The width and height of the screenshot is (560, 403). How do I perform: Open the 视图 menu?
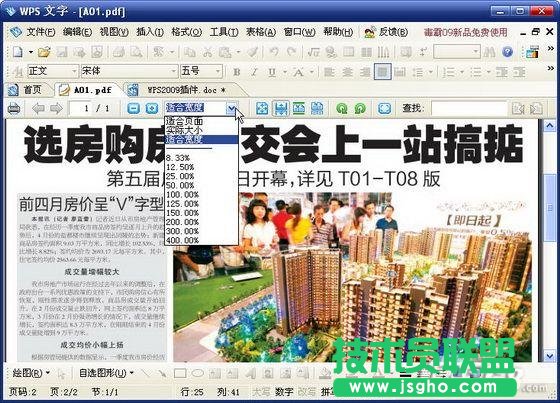[x=114, y=32]
